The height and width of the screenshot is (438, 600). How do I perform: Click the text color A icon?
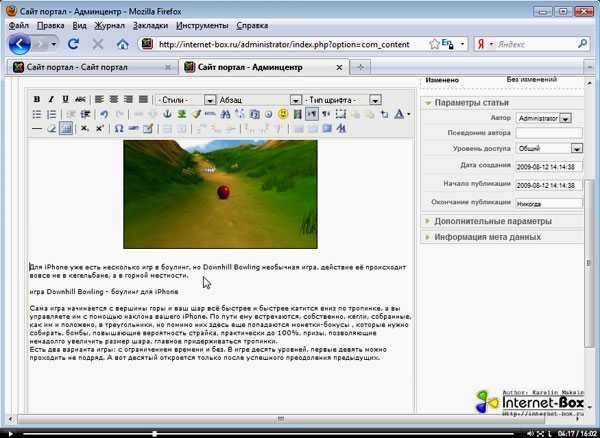coord(399,114)
